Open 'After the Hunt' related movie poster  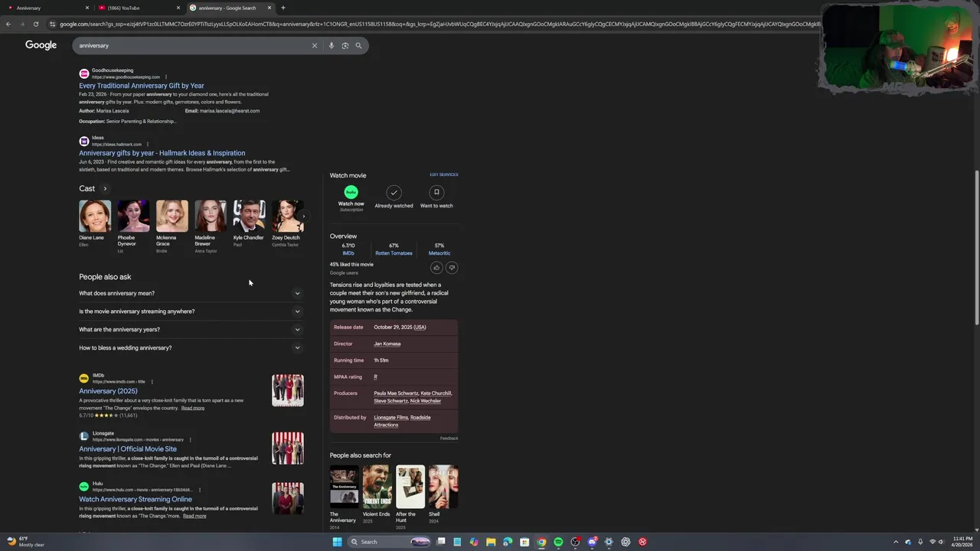410,487
